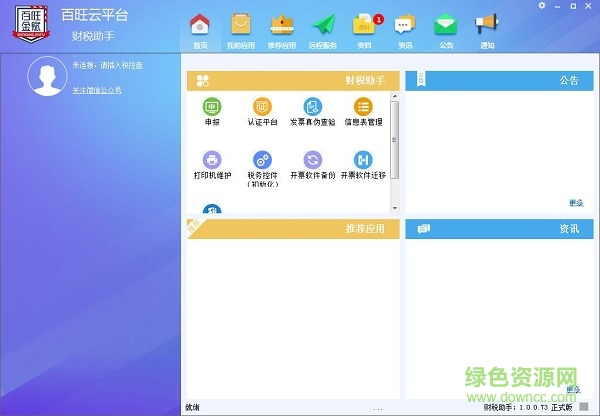
Task: Launch 远程服务 paper plane icon
Action: click(x=323, y=24)
